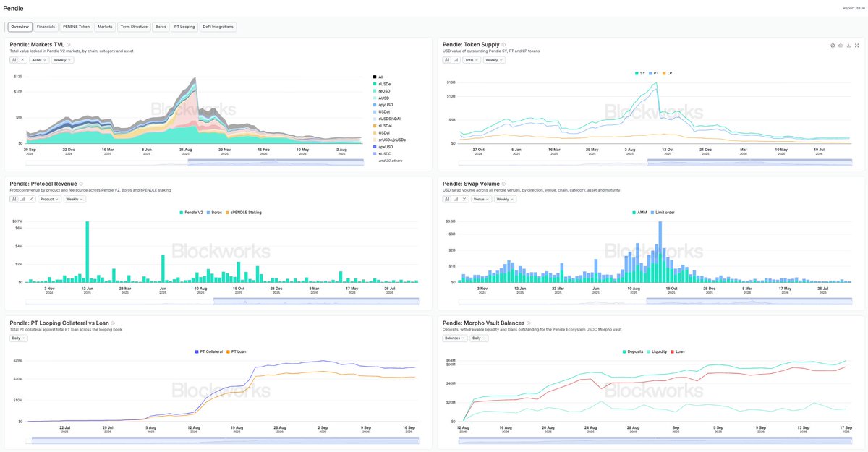
Task: Toggle Deposits line in Morpho chart
Action: point(633,351)
